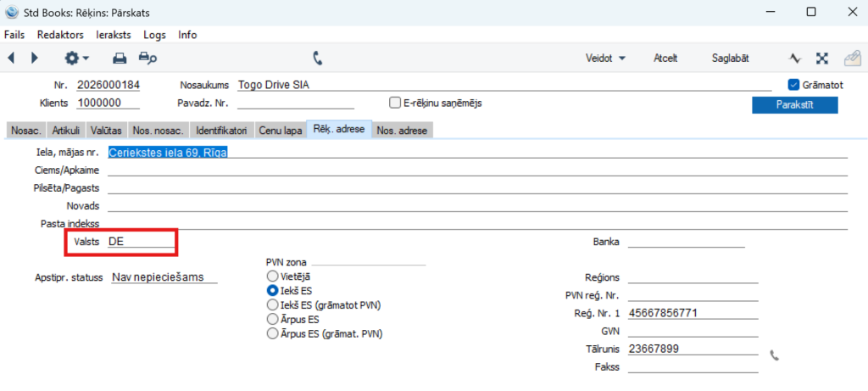Image resolution: width=868 pixels, height=391 pixels.
Task: Switch to the Identifikatori tab
Action: (222, 131)
